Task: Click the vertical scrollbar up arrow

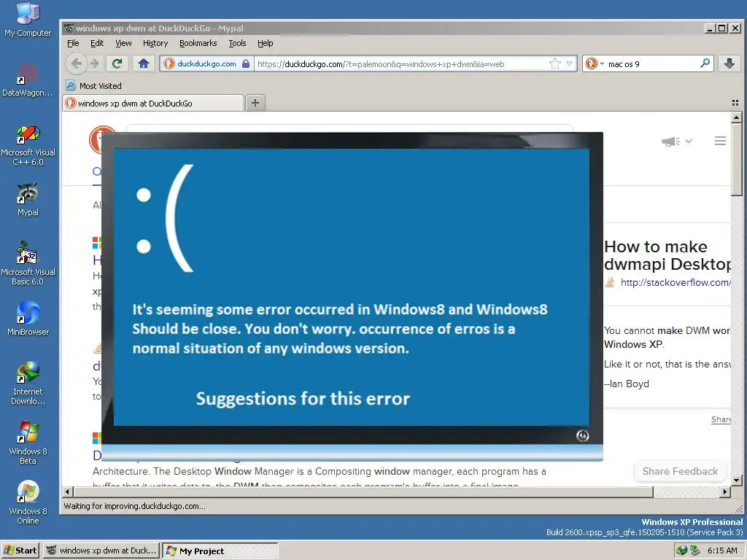Action: 736,117
